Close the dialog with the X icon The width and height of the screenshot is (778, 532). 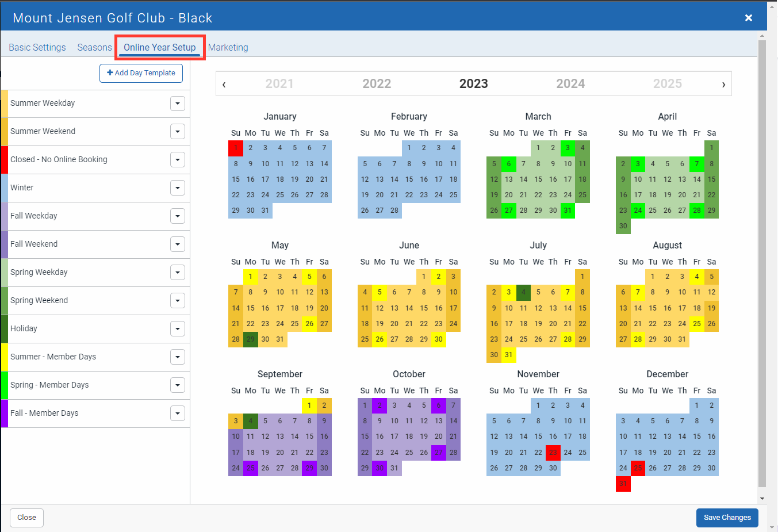748,18
